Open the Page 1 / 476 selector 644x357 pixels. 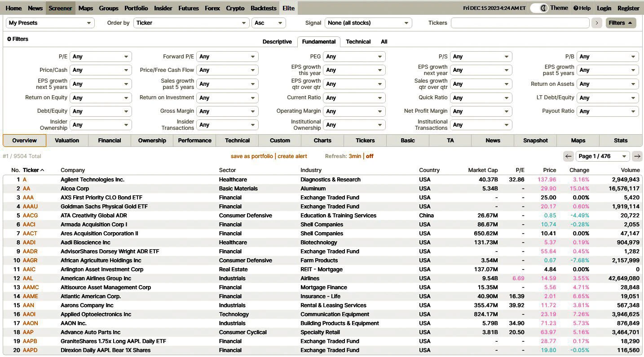(x=603, y=156)
